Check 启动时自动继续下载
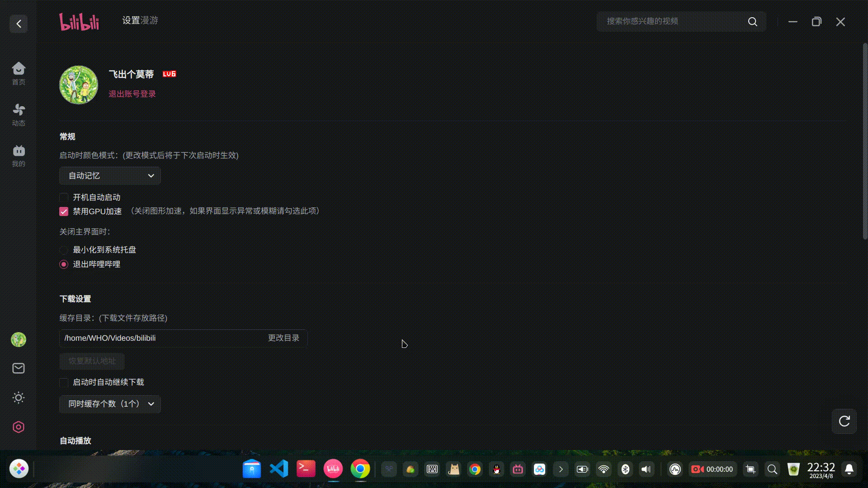 (x=63, y=382)
